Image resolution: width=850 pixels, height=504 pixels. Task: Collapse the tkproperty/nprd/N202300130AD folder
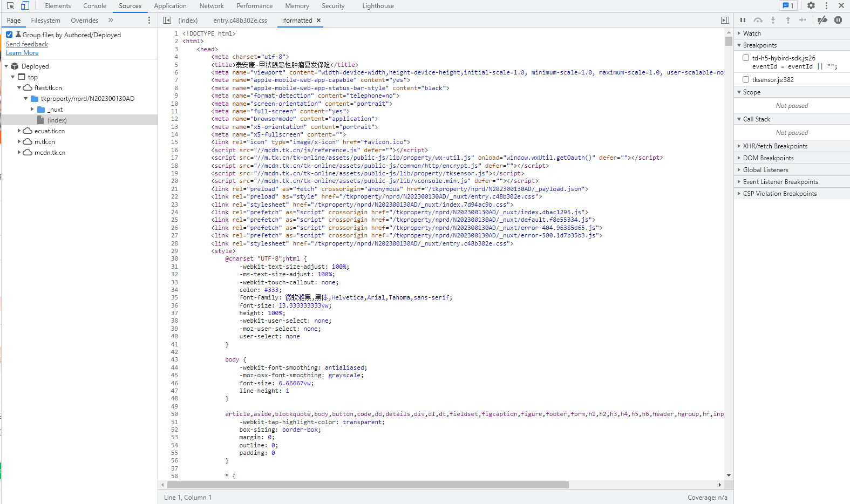[x=26, y=99]
